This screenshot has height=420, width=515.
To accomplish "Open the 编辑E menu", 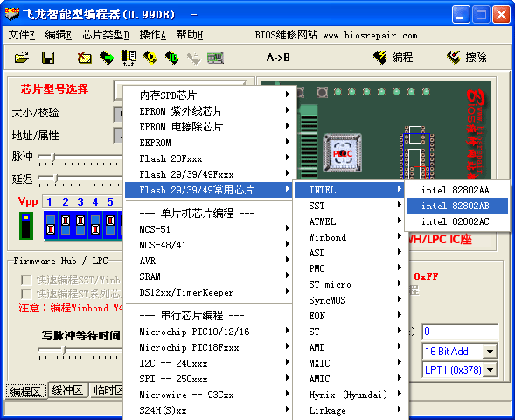I will coord(58,35).
